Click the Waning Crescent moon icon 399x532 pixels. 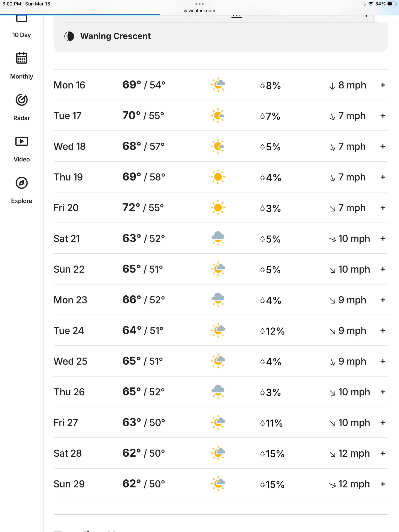69,36
